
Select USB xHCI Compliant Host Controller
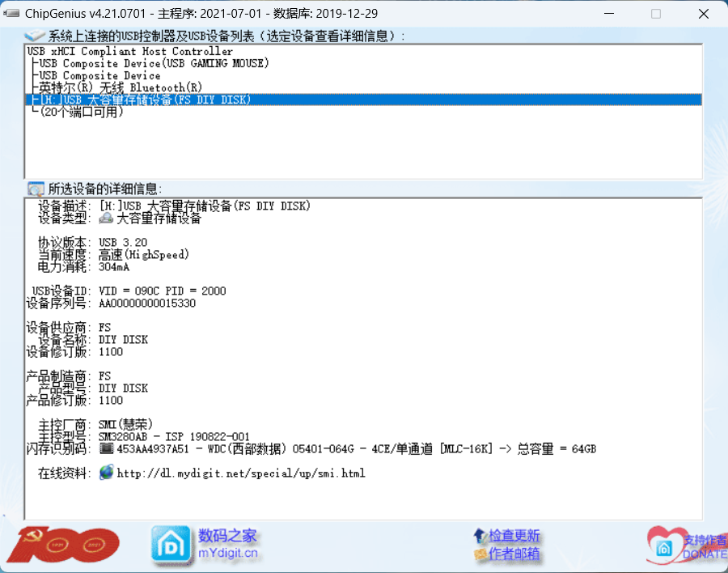(x=130, y=51)
